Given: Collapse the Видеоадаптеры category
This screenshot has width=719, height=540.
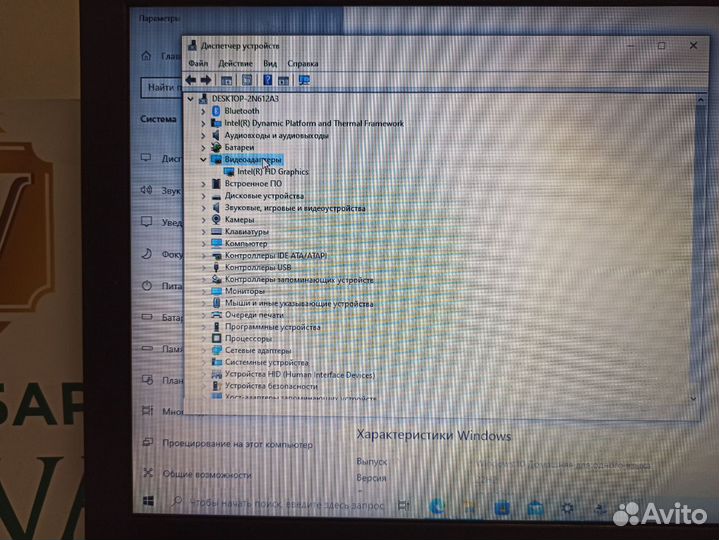Looking at the screenshot, I should [x=203, y=160].
